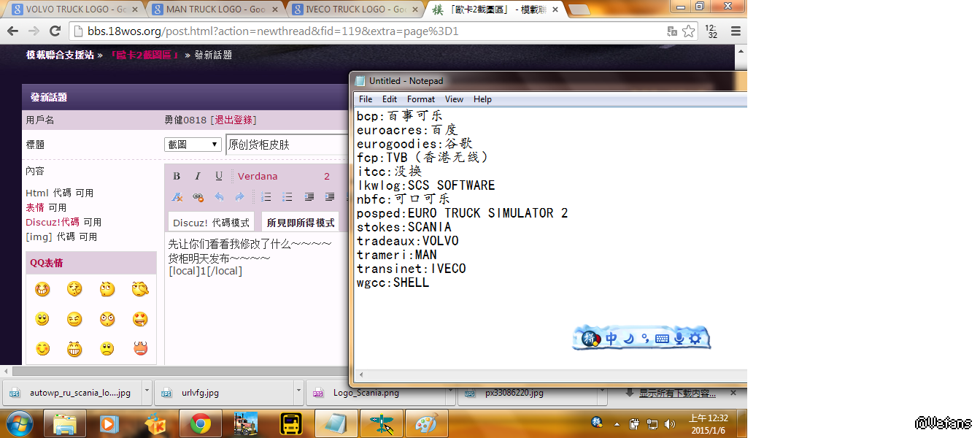Open the Verdana font dropdown
This screenshot has width=980, height=438.
pyautogui.click(x=258, y=176)
